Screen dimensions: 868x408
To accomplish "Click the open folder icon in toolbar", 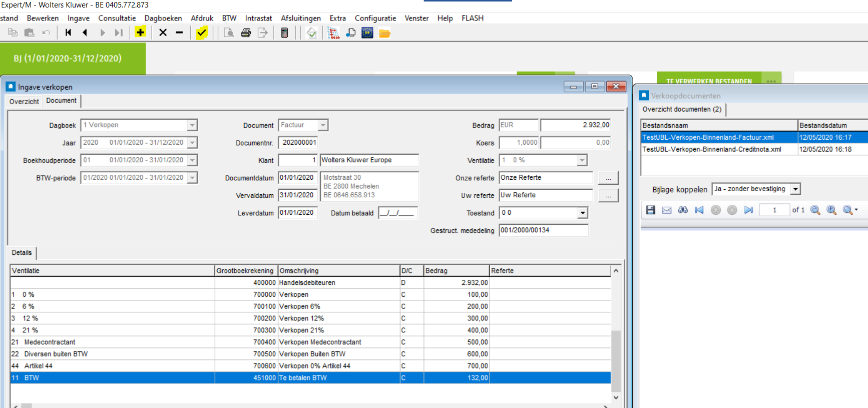I will point(384,34).
